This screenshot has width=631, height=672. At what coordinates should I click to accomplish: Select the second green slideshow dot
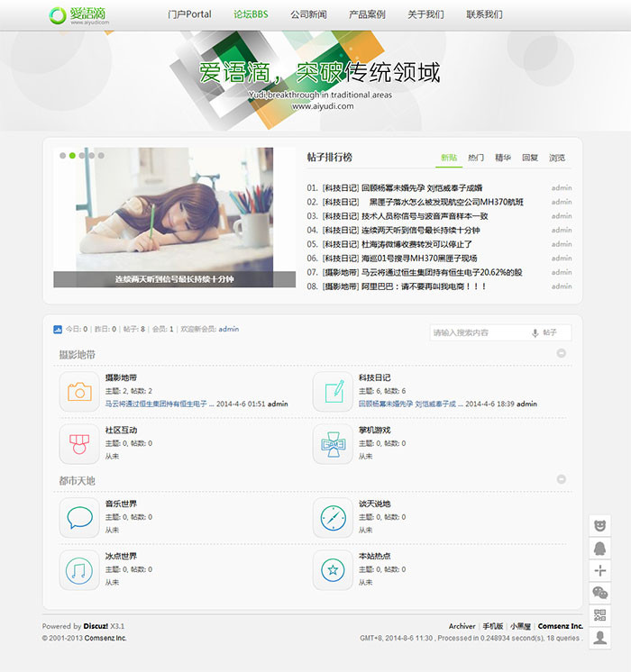click(x=72, y=156)
